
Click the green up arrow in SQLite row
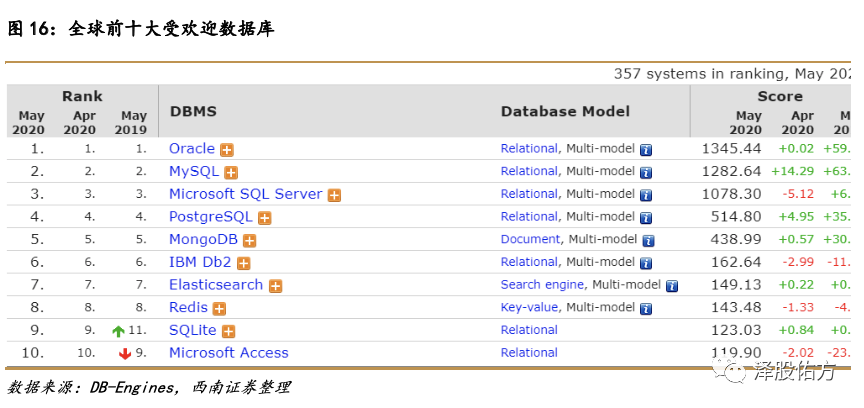(118, 331)
